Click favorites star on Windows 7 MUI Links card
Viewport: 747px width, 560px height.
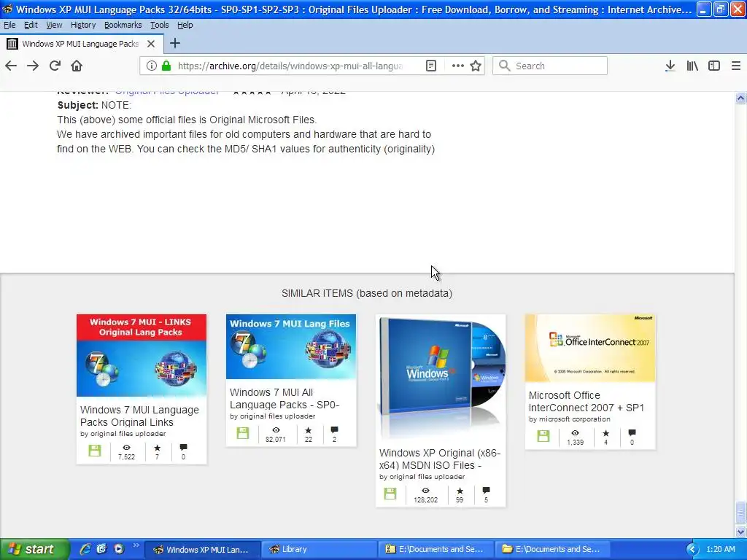[158, 448]
